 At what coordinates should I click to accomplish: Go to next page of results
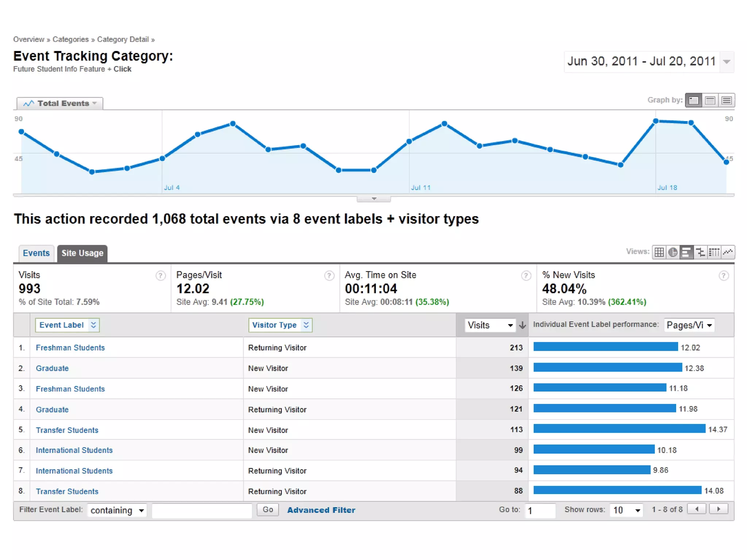[719, 509]
